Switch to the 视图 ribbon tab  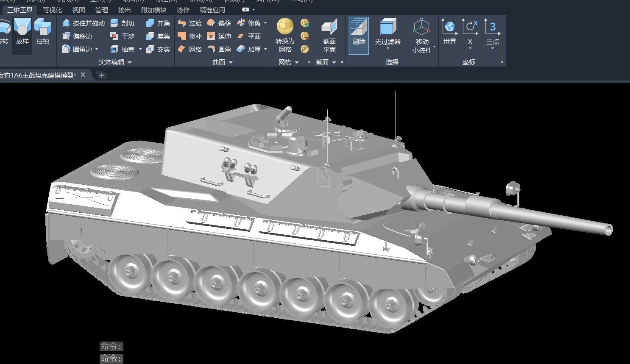78,10
